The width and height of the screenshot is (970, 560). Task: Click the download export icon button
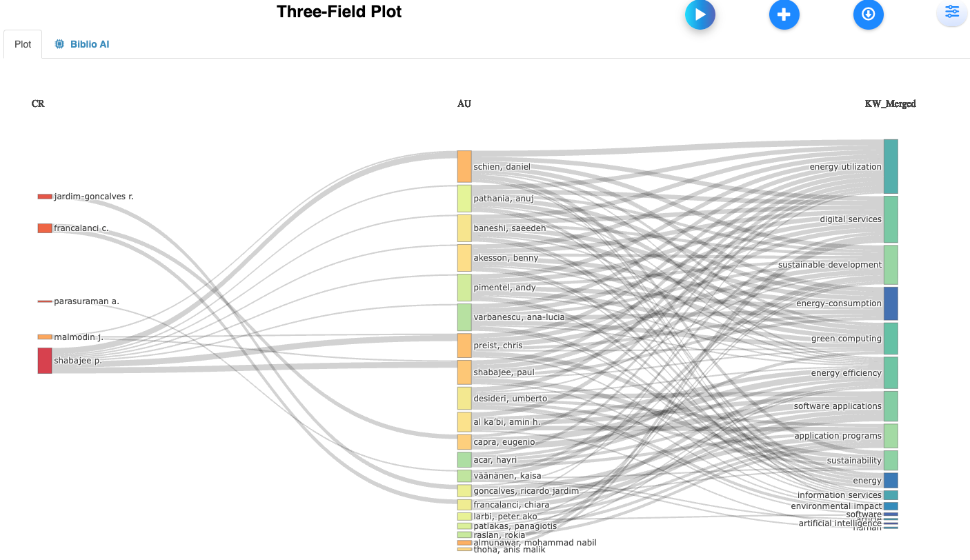click(x=868, y=14)
